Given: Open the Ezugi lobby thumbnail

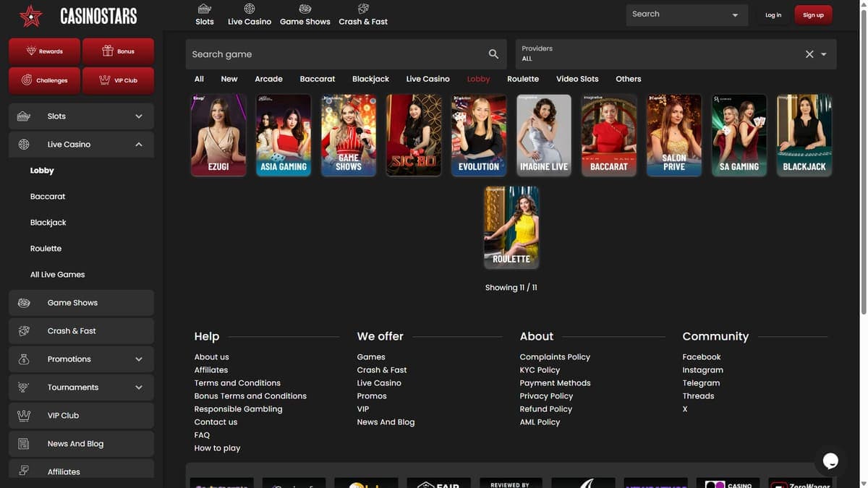Looking at the screenshot, I should point(218,135).
